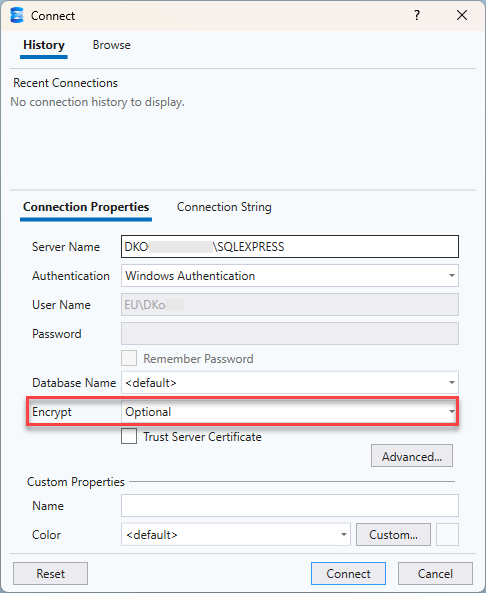The width and height of the screenshot is (486, 593).
Task: Click the database app icon in title bar
Action: point(17,16)
